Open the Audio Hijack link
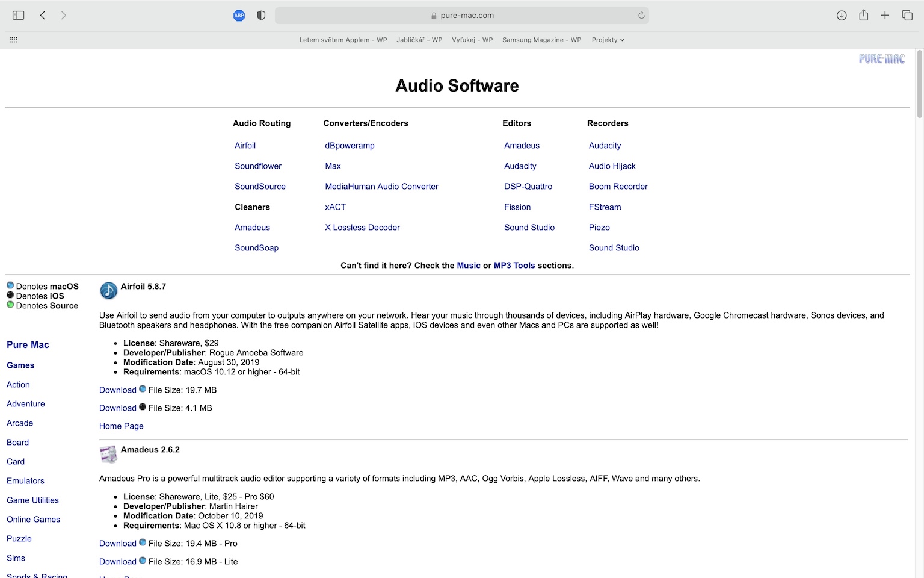This screenshot has height=578, width=924. pos(612,166)
